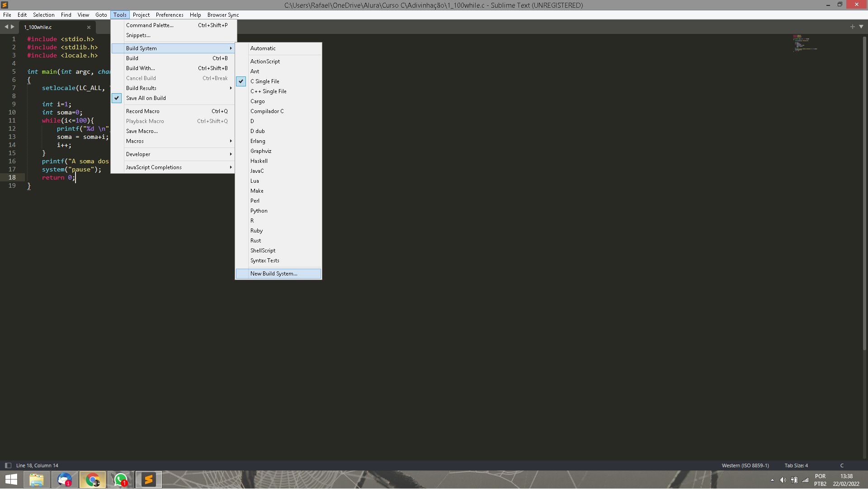Open the Tab Size 4 selector
This screenshot has height=489, width=868.
[x=796, y=465]
